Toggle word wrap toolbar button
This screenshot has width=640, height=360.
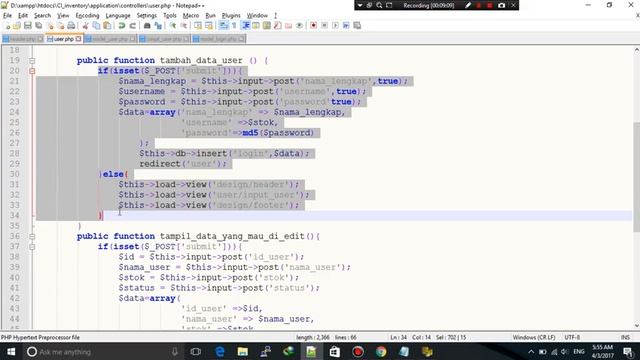pyautogui.click(x=224, y=26)
